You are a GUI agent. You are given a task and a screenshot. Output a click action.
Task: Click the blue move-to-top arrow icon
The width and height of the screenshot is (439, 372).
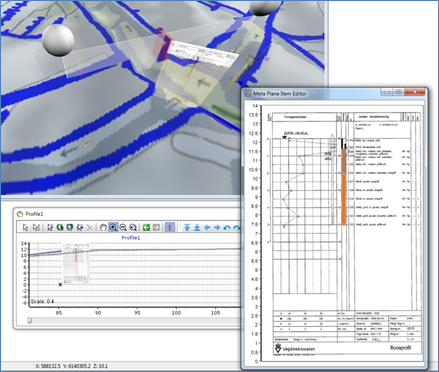pyautogui.click(x=187, y=227)
